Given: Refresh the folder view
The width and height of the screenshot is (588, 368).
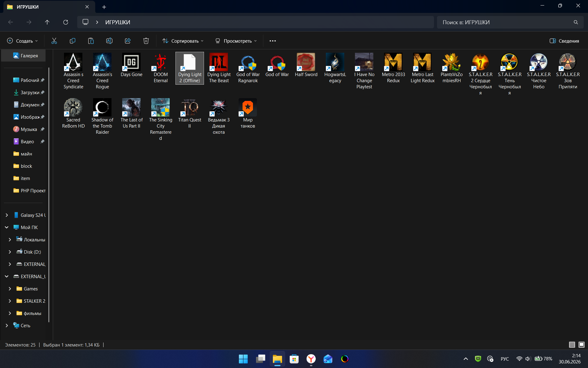Looking at the screenshot, I should click(x=66, y=22).
